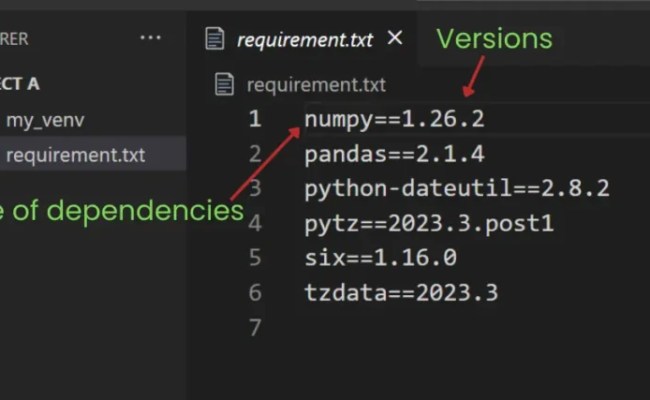The width and height of the screenshot is (650, 400).
Task: Click file icon on requirement.txt tab
Action: coord(215,39)
